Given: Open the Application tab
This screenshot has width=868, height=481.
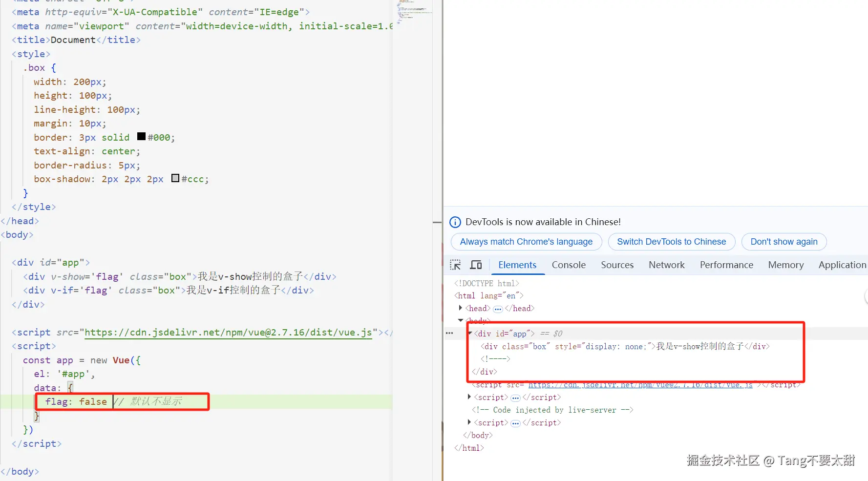Looking at the screenshot, I should [842, 265].
